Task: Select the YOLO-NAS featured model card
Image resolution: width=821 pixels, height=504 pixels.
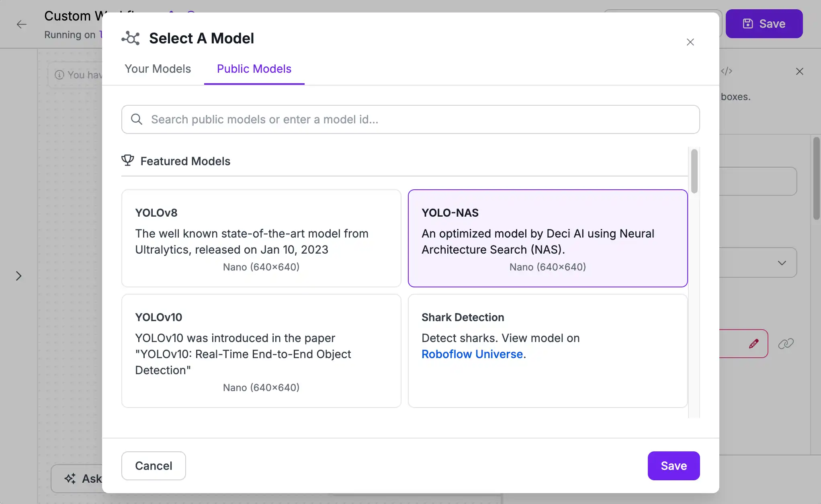Action: pos(548,238)
